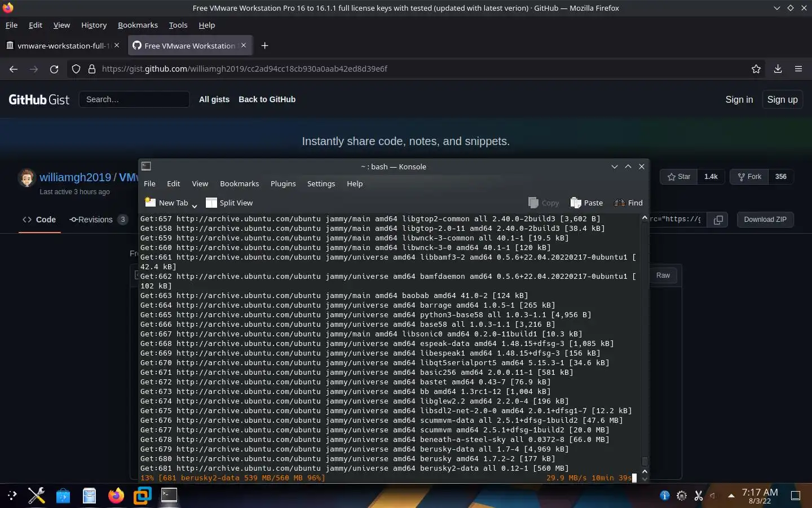Click the system tray settings gear icon
The height and width of the screenshot is (508, 812).
pyautogui.click(x=682, y=496)
